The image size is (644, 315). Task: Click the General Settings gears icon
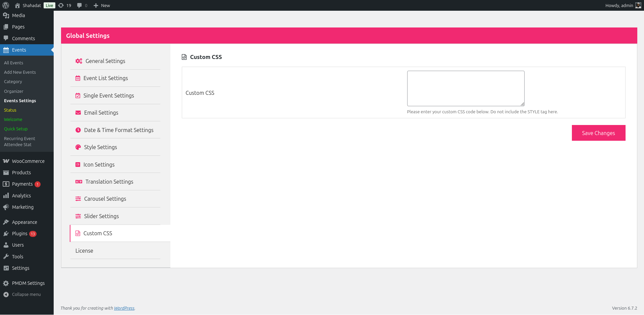[79, 61]
